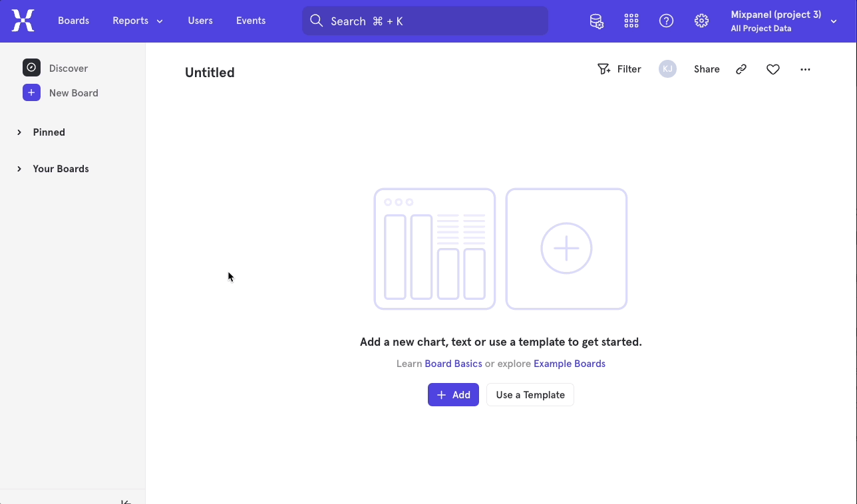Click the New Board plus icon

pyautogui.click(x=31, y=92)
